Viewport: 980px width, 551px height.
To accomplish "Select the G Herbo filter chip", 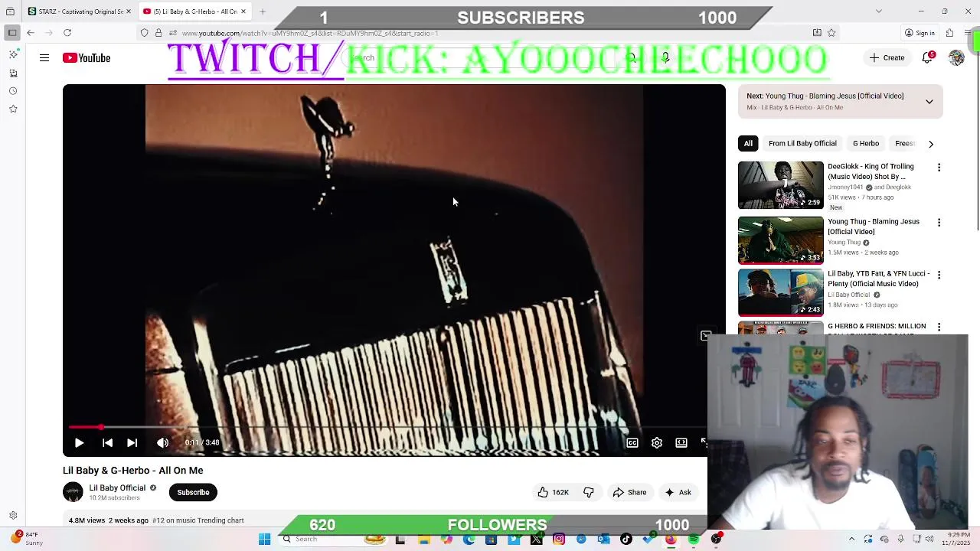I will coord(866,143).
